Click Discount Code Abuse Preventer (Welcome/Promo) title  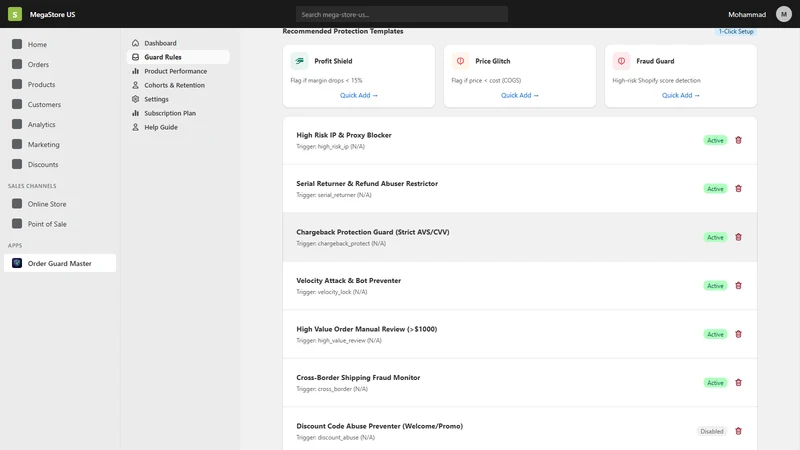coord(380,426)
